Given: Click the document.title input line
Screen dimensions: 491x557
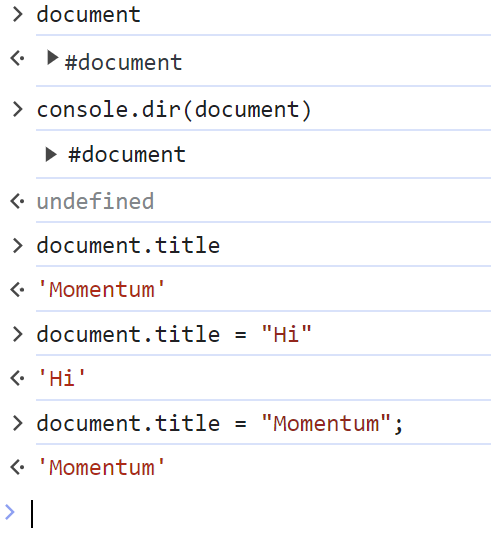Looking at the screenshot, I should (128, 245).
